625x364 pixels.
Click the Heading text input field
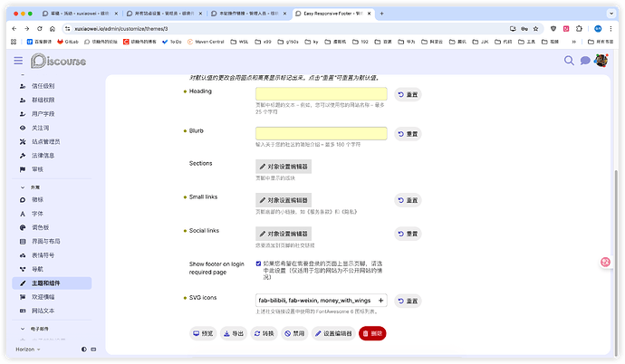[322, 94]
